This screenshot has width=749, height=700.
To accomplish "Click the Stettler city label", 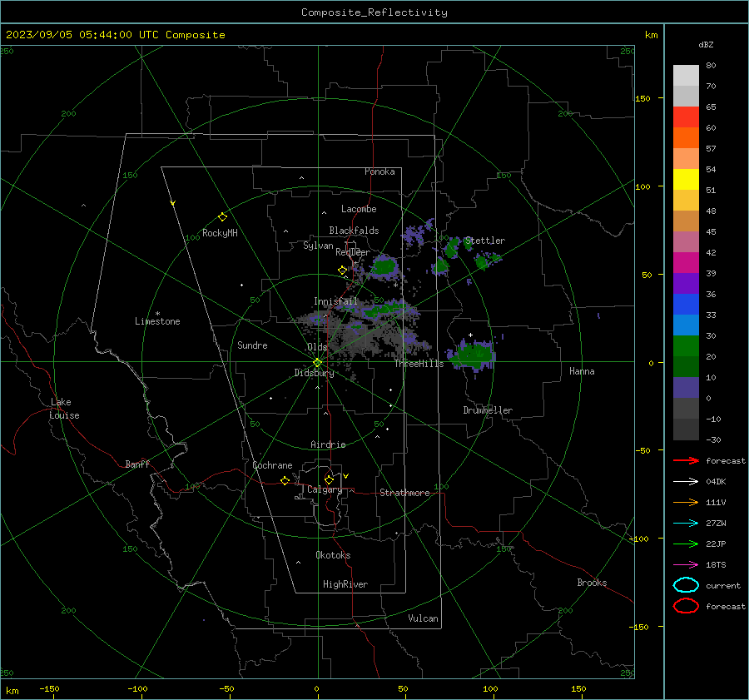I will (485, 241).
